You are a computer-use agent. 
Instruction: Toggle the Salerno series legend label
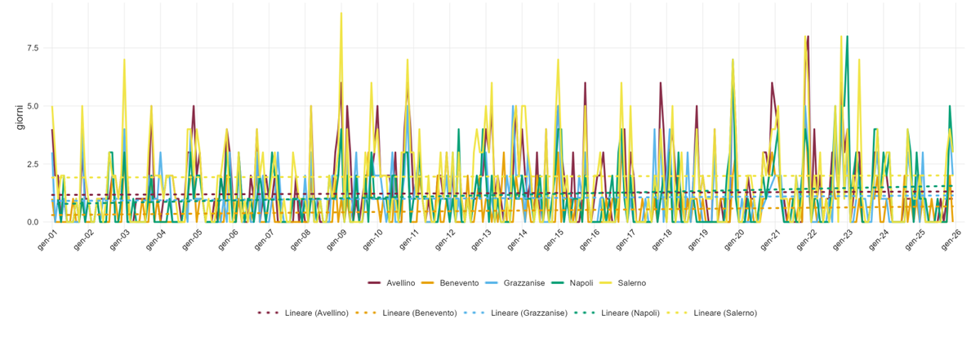(x=632, y=282)
